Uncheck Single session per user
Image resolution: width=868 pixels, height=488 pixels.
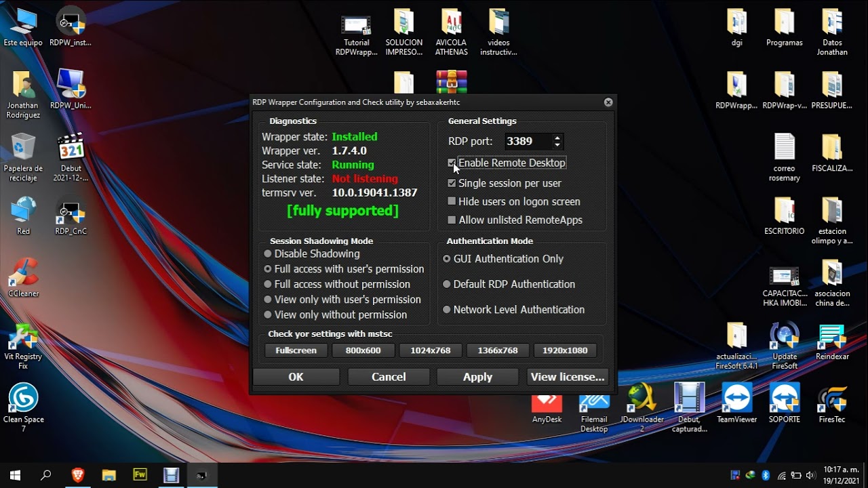click(x=452, y=183)
